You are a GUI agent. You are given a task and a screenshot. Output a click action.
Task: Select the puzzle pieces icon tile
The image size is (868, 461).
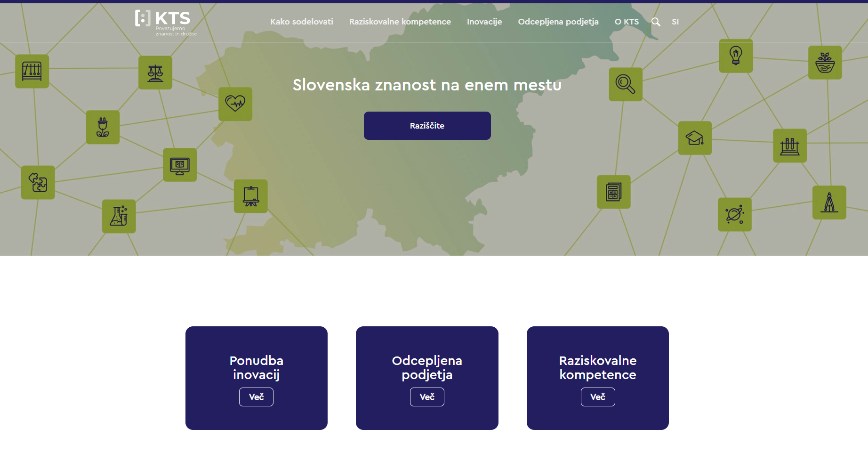pyautogui.click(x=38, y=182)
